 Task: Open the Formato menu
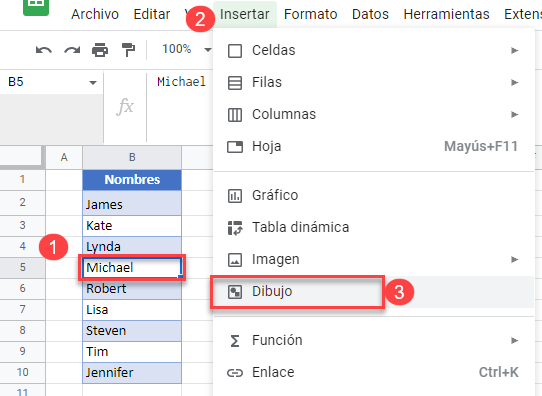(x=310, y=15)
